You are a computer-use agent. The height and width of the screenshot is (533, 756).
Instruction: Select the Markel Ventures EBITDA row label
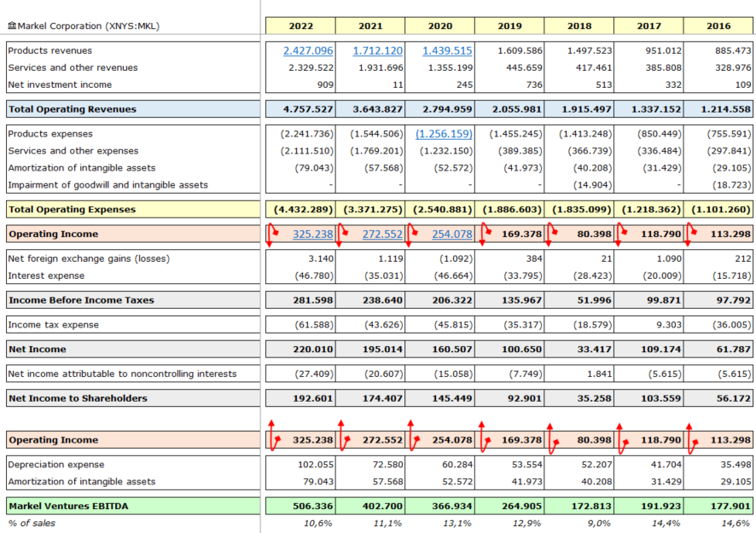coord(67,506)
